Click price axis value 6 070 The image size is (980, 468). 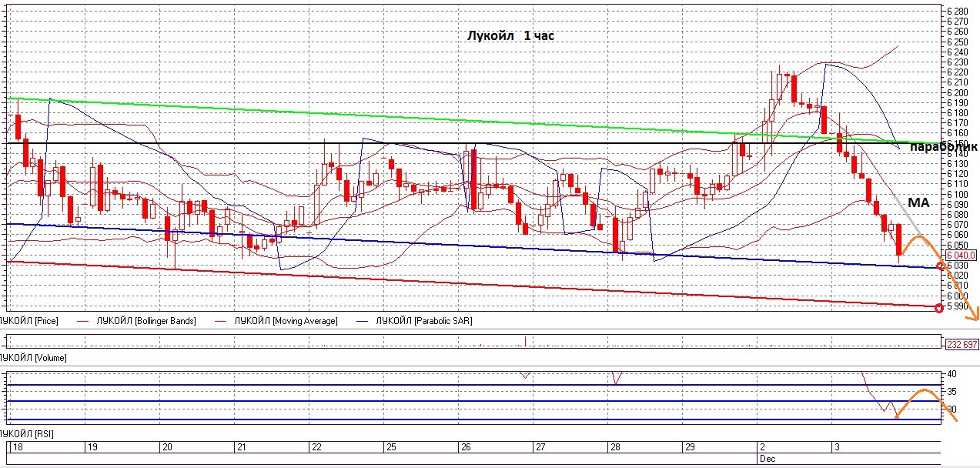tap(958, 224)
